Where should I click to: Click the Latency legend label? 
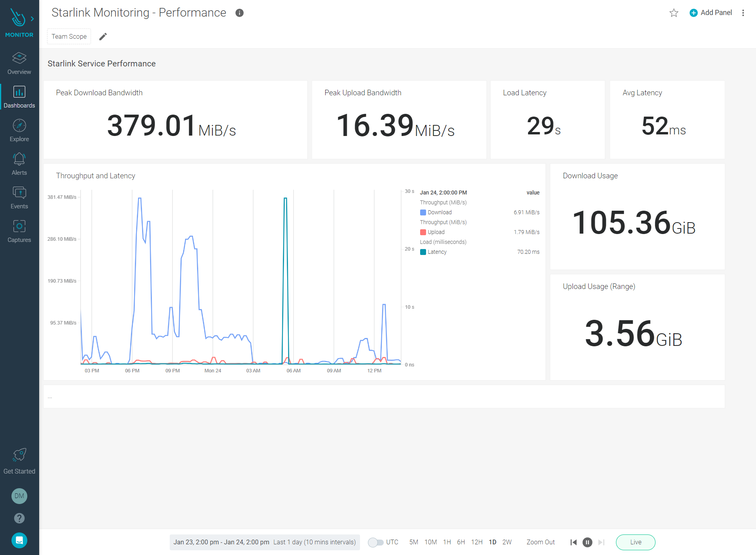coord(437,252)
